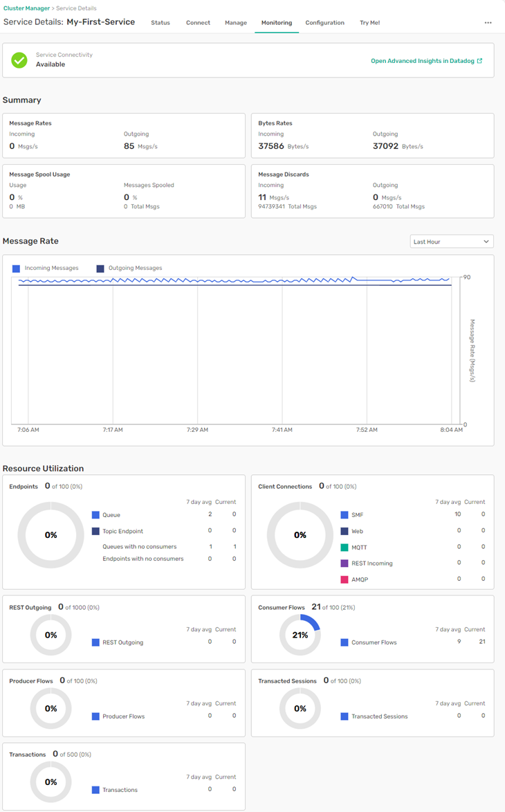Click the green Service Connectivity checkmark icon
This screenshot has height=812, width=505.
(19, 60)
